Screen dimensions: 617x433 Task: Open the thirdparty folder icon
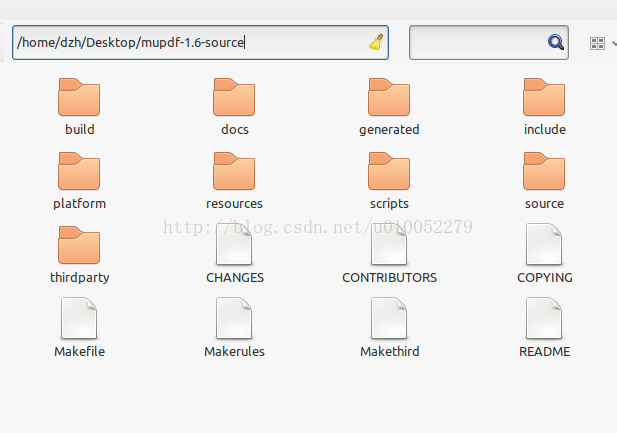pyautogui.click(x=79, y=245)
